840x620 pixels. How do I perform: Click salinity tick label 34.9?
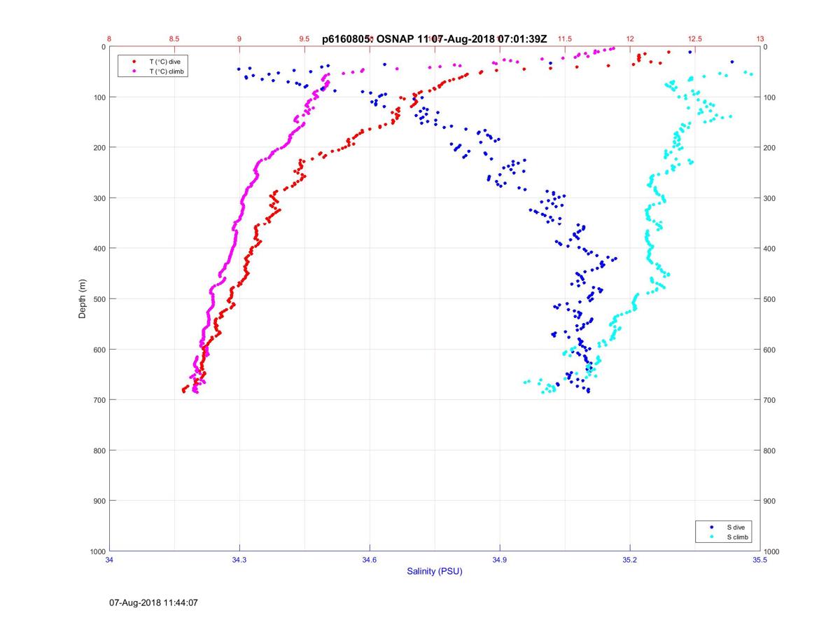[x=500, y=560]
